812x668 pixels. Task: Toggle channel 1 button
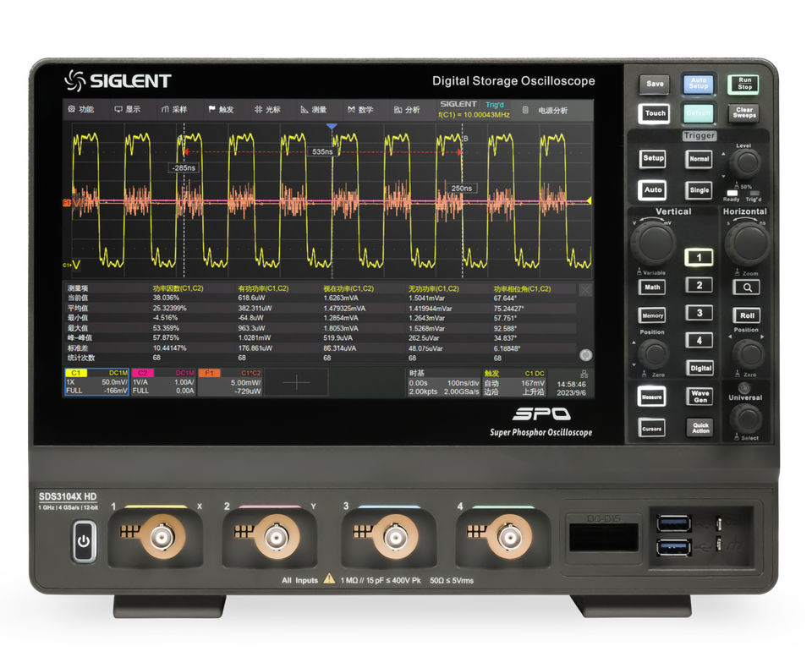[x=699, y=257]
